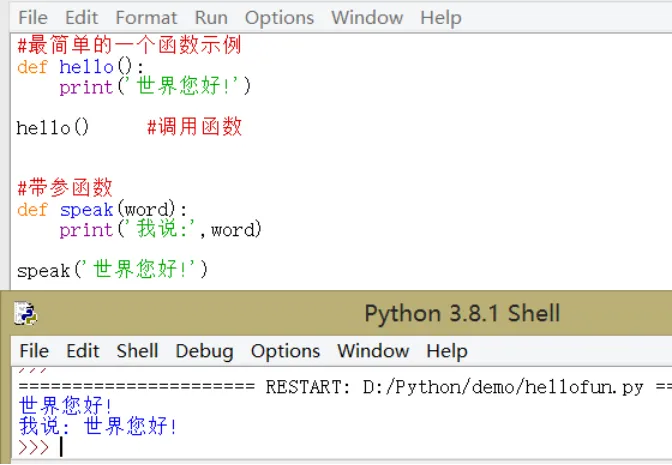Click the def speak(word) line
This screenshot has height=465, width=672.
[x=102, y=210]
